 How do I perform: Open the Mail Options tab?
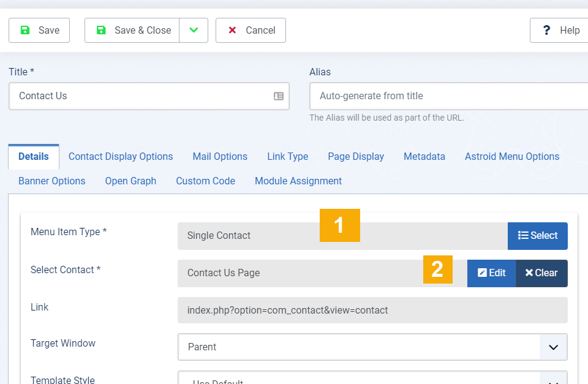pyautogui.click(x=220, y=157)
